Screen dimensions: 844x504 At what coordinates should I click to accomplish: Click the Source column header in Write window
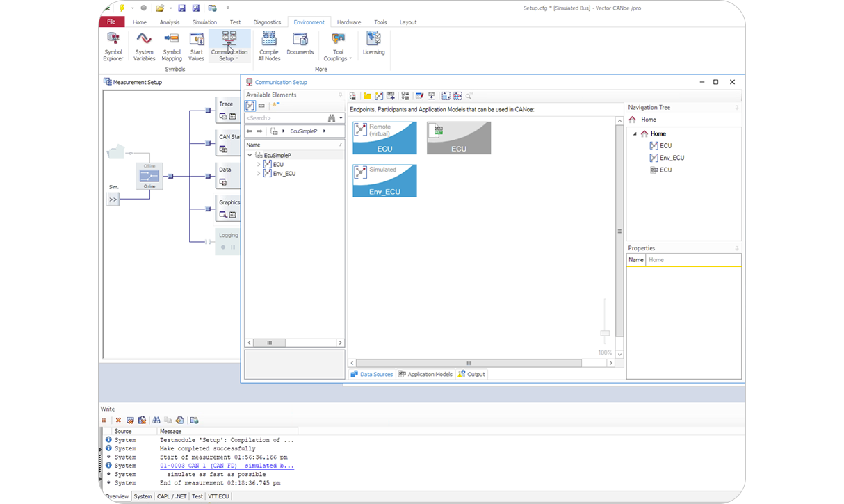(x=135, y=432)
